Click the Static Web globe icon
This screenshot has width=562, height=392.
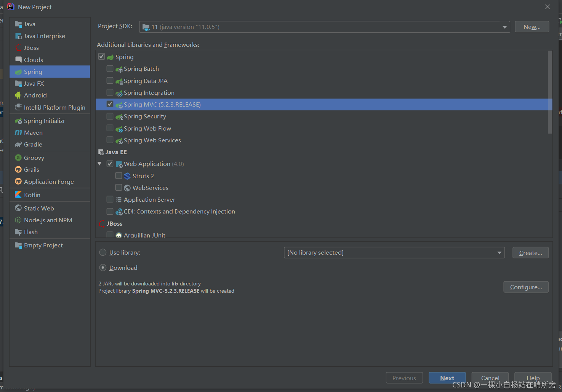point(18,208)
